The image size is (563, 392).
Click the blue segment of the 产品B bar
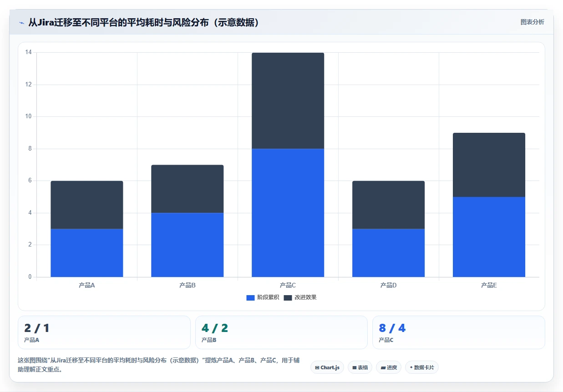click(188, 245)
